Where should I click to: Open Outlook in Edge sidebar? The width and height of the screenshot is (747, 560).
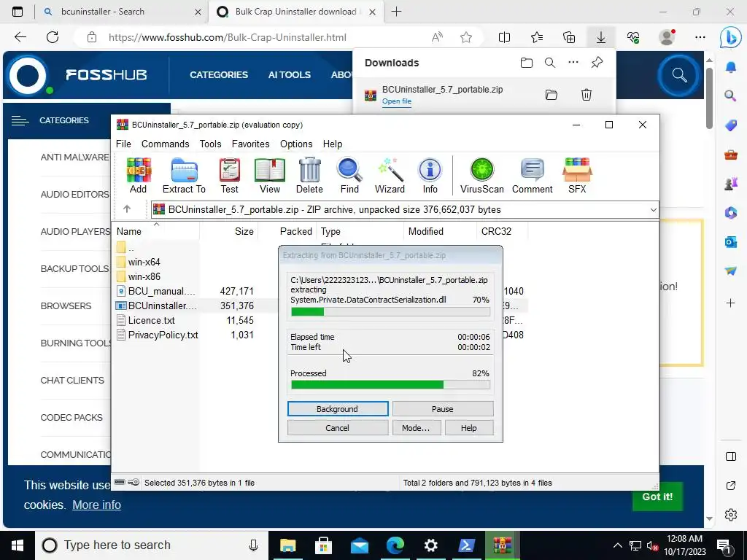pyautogui.click(x=730, y=242)
